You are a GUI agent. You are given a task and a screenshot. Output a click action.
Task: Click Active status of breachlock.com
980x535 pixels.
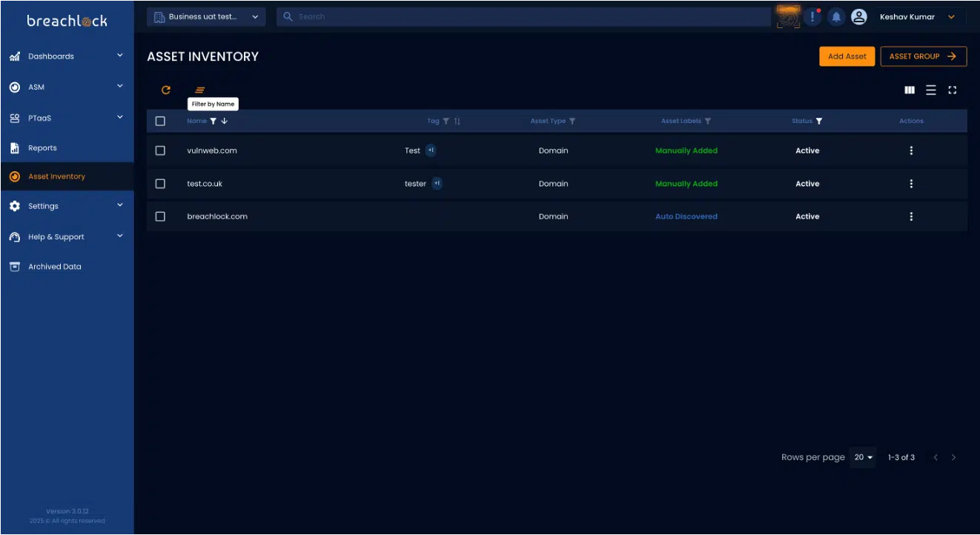807,216
